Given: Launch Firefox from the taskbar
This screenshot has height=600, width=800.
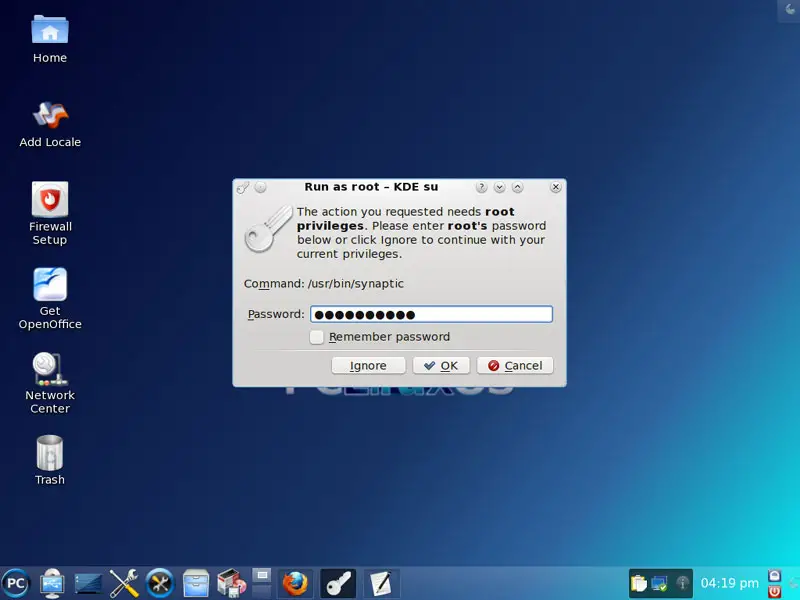Looking at the screenshot, I should tap(294, 582).
